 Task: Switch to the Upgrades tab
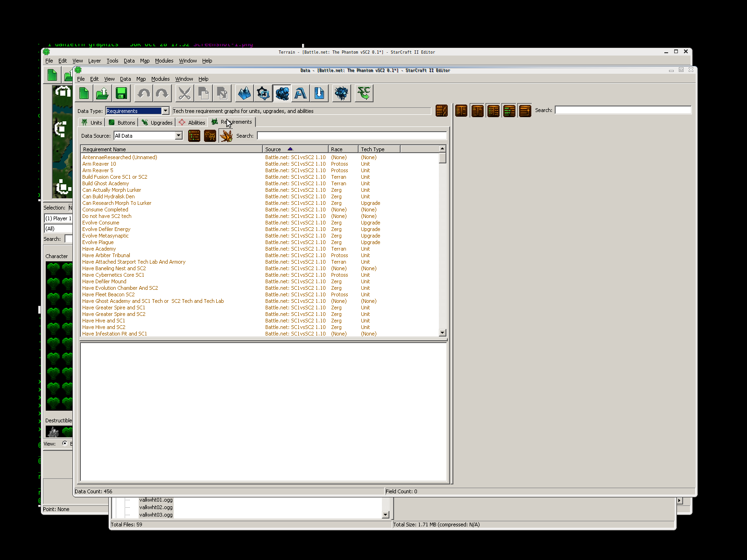157,123
